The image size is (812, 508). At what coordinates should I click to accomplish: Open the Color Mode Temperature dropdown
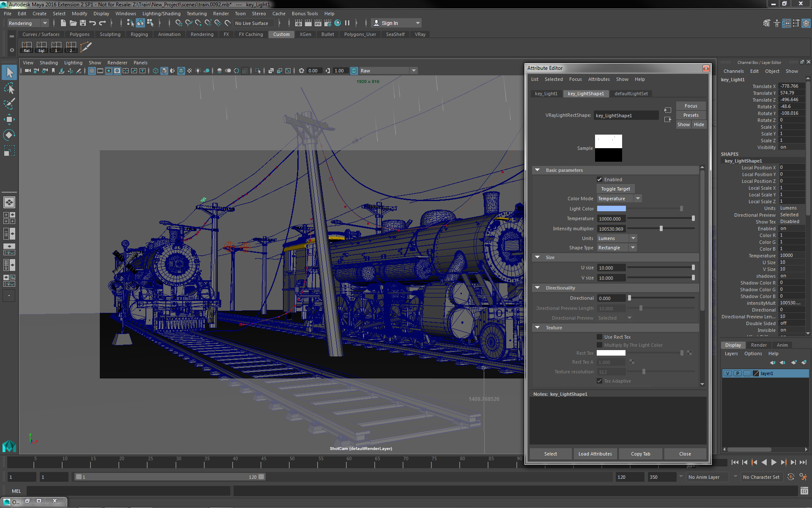tap(619, 199)
